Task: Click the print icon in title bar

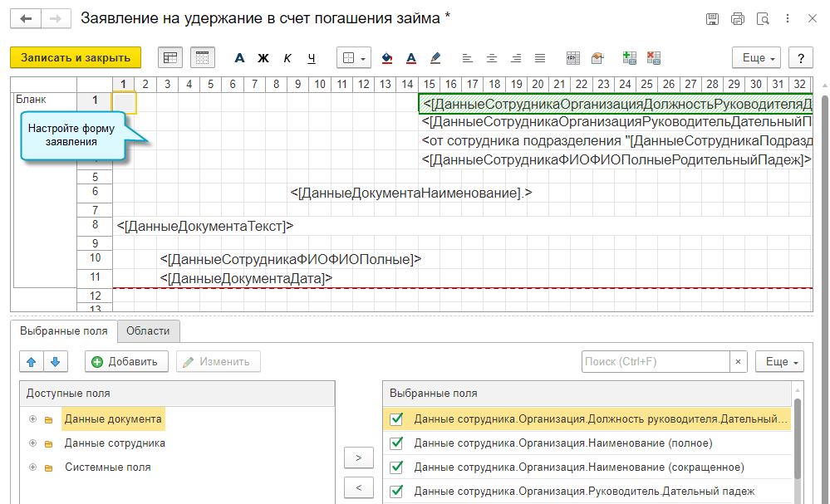Action: tap(737, 19)
